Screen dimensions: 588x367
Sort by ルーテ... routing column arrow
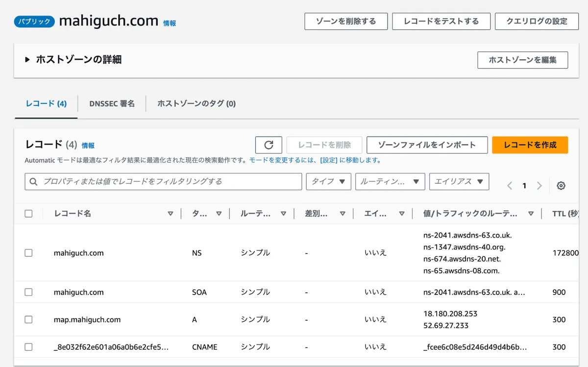283,214
